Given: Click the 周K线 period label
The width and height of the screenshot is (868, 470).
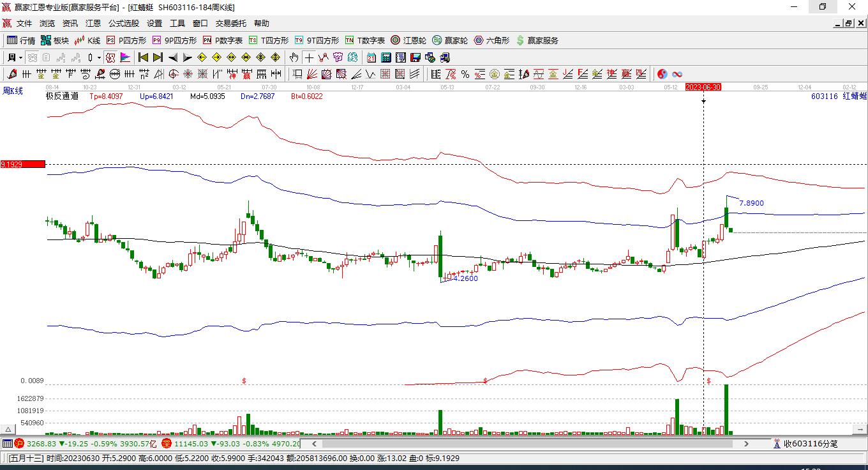Looking at the screenshot, I should pyautogui.click(x=13, y=91).
